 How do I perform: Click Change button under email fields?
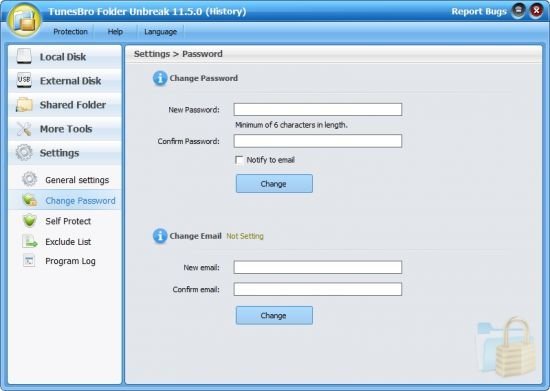click(274, 315)
